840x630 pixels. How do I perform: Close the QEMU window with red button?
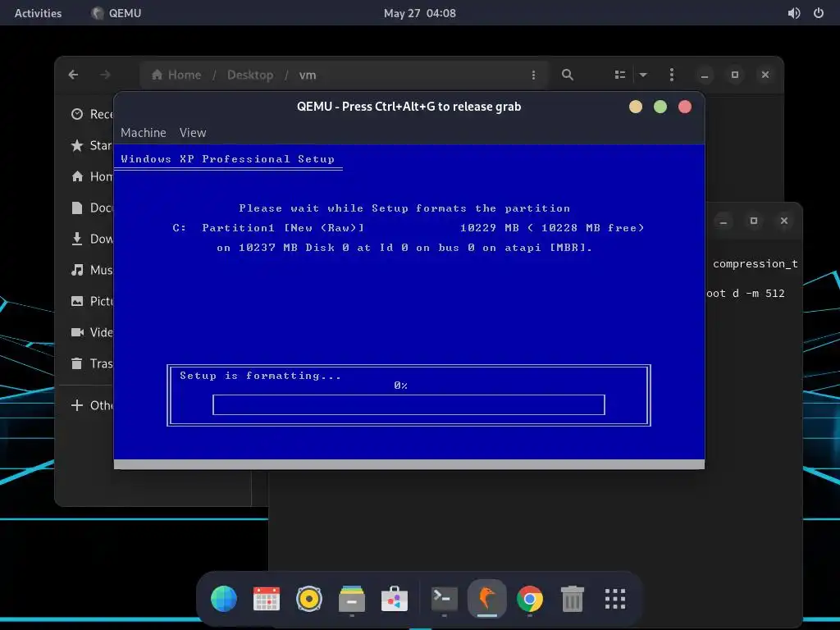point(685,107)
